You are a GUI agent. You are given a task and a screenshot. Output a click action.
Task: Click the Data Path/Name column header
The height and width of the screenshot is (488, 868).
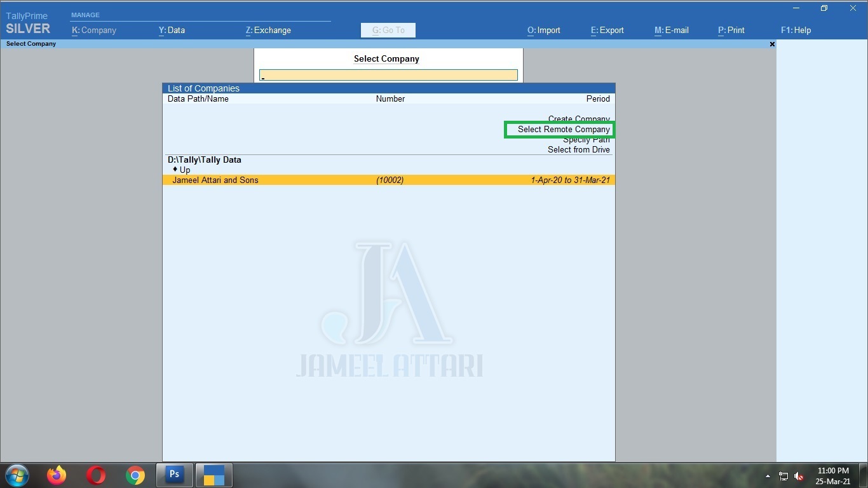[198, 98]
